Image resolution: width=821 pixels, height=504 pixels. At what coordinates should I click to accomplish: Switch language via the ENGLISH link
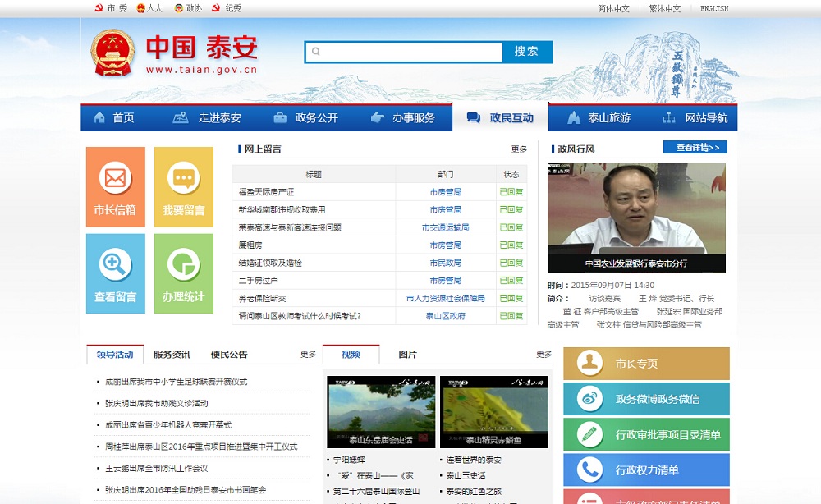713,9
